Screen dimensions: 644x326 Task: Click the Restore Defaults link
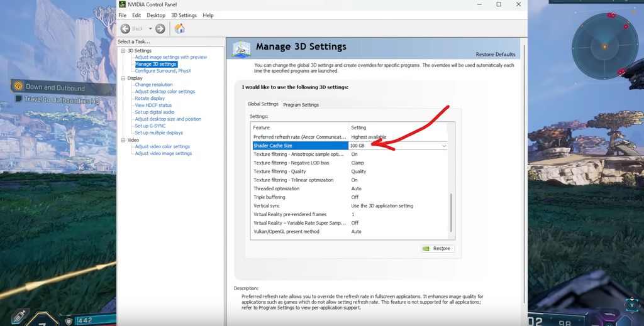click(x=495, y=55)
